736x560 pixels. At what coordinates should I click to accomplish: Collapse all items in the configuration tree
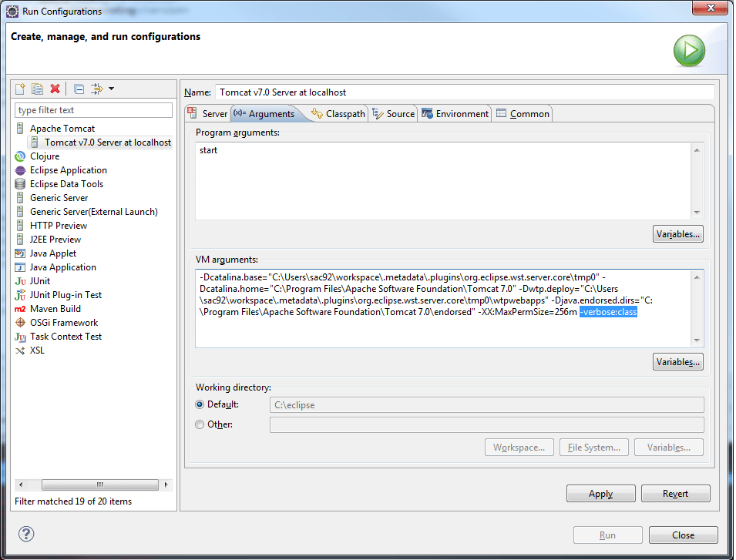point(79,89)
